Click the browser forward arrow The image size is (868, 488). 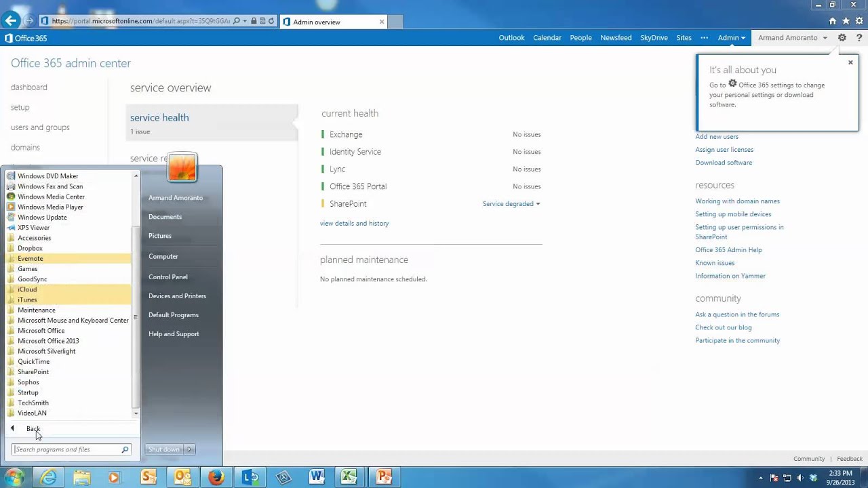tap(30, 21)
